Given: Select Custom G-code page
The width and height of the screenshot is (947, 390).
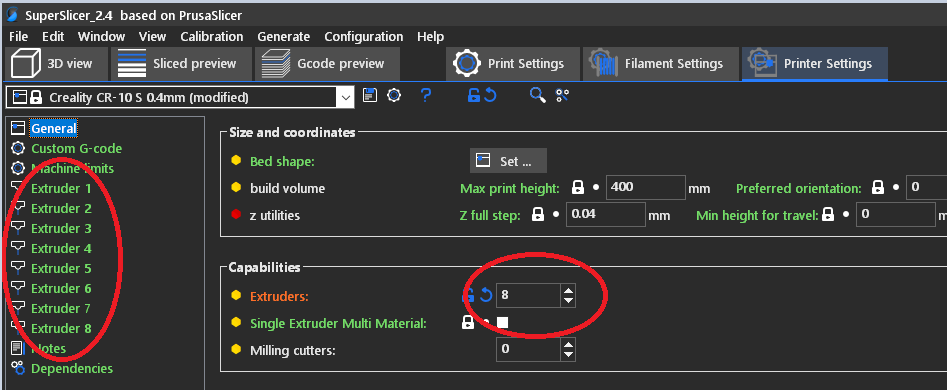Looking at the screenshot, I should (x=77, y=149).
